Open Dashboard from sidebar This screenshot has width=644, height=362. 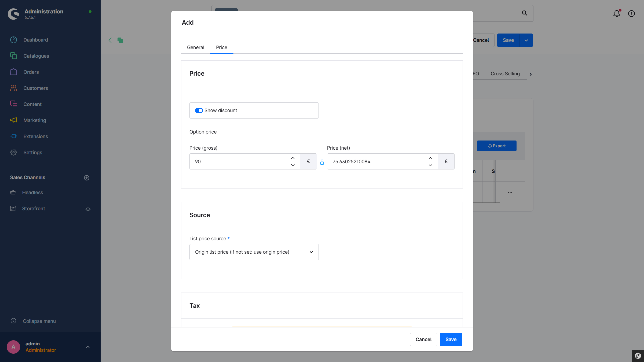pos(35,40)
